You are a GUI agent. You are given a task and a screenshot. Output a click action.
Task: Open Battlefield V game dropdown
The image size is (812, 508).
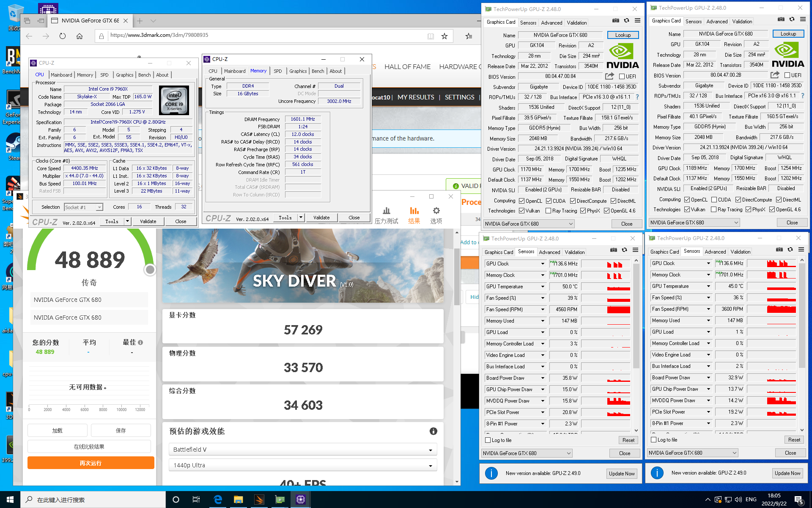pos(303,450)
